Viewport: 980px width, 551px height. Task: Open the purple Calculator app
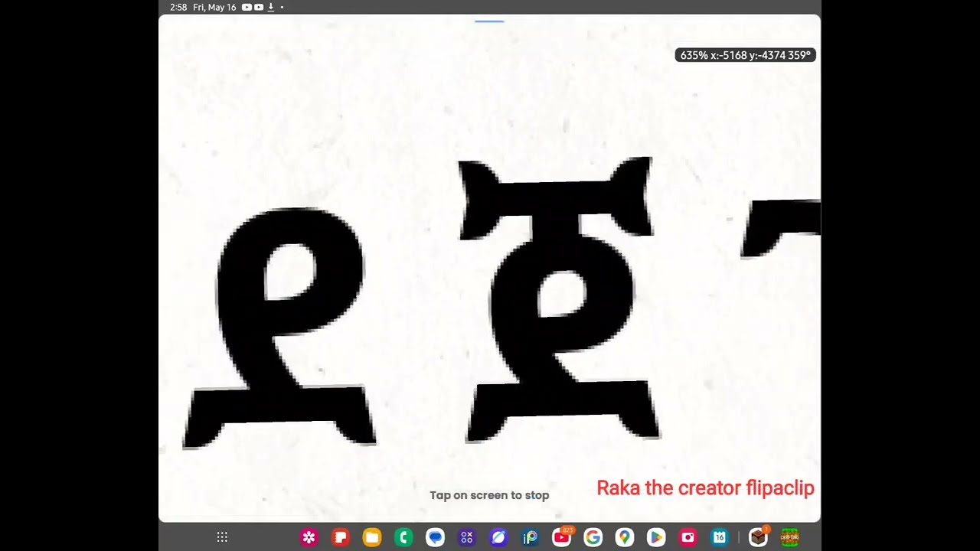(x=466, y=538)
